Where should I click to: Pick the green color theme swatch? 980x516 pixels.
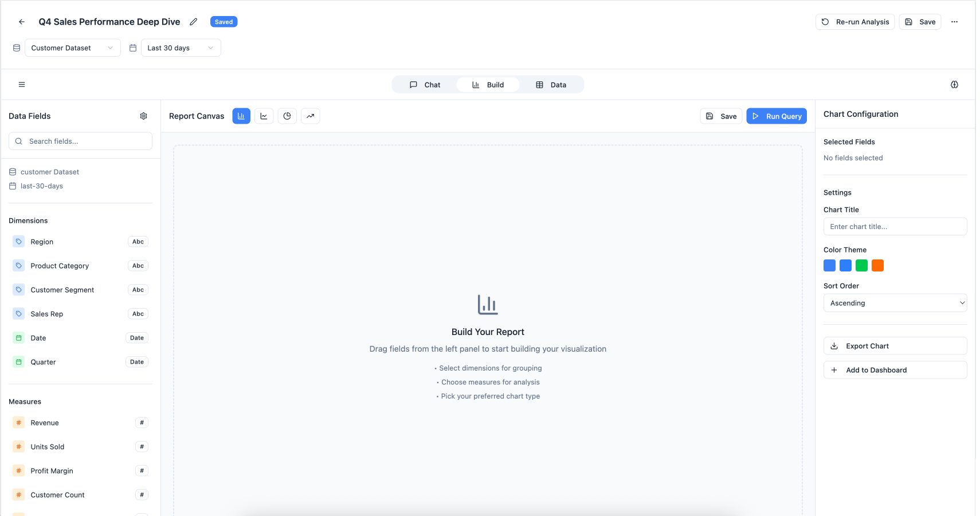point(861,266)
